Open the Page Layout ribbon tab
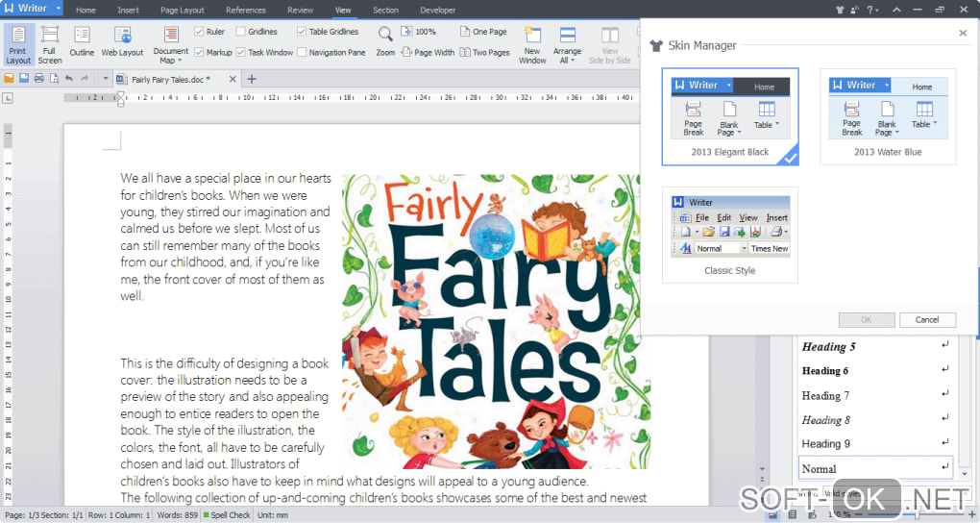The height and width of the screenshot is (523, 980). [182, 10]
